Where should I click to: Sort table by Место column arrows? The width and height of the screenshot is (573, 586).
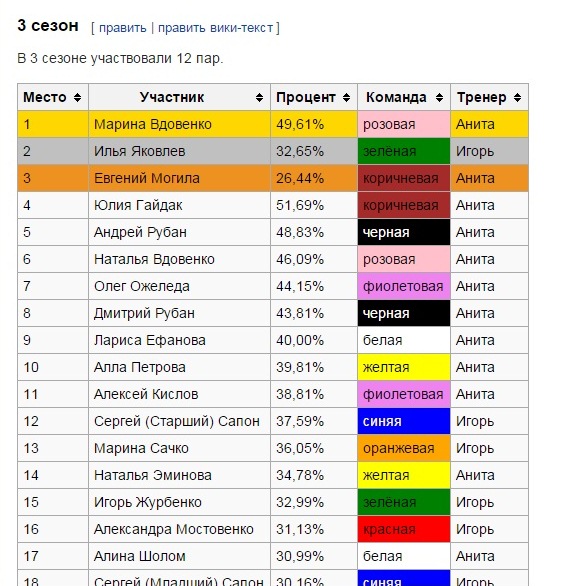tap(77, 98)
